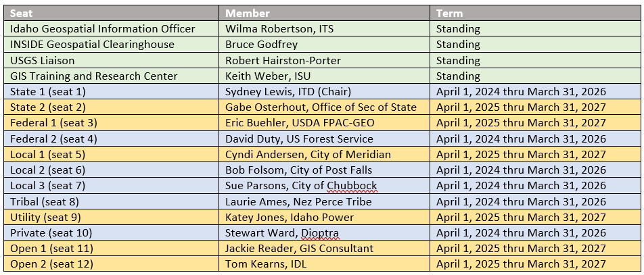Click the Term column header
Image resolution: width=644 pixels, height=275 pixels.
(536, 13)
